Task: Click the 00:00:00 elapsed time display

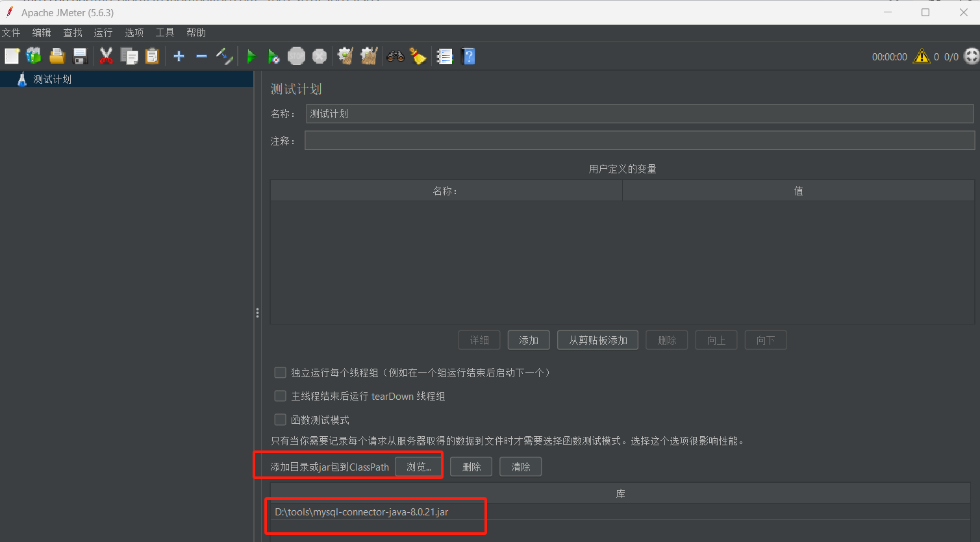Action: [889, 57]
